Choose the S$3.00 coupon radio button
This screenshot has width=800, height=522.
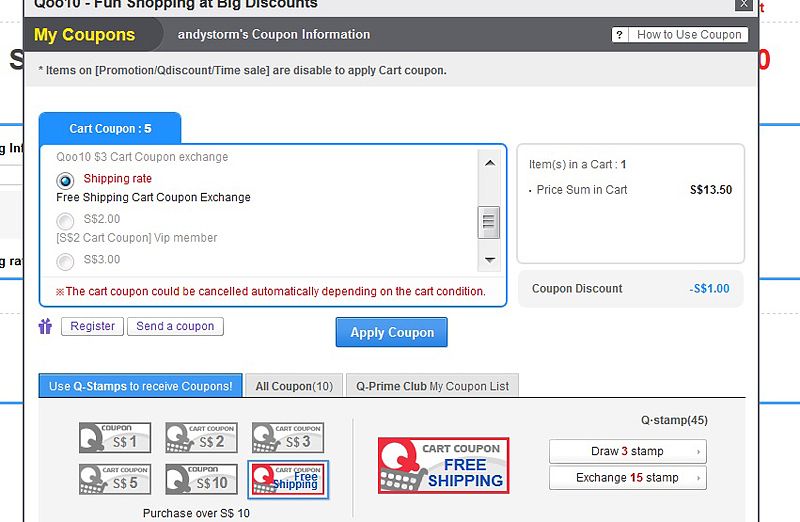coord(65,261)
